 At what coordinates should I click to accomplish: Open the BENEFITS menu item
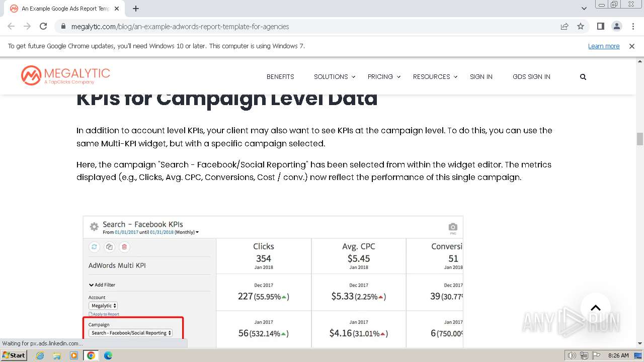[280, 77]
